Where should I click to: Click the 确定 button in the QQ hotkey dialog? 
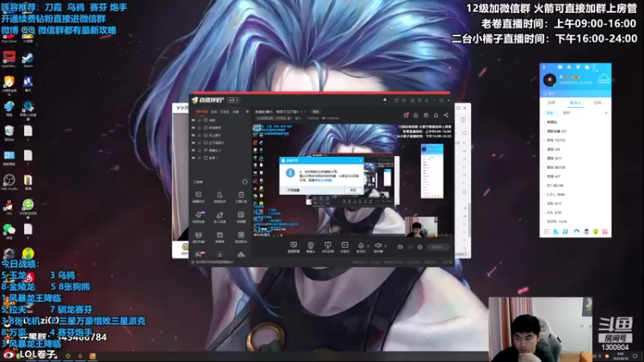(x=353, y=191)
